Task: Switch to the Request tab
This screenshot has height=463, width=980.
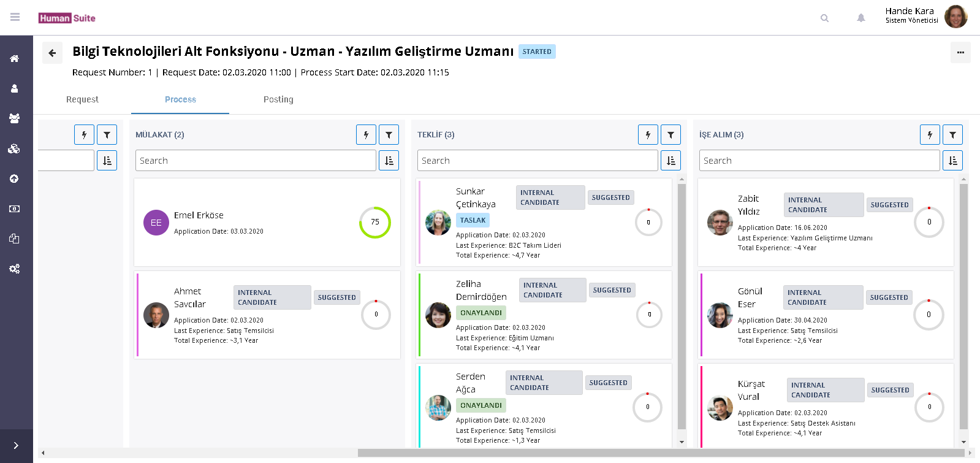Action: pos(82,99)
